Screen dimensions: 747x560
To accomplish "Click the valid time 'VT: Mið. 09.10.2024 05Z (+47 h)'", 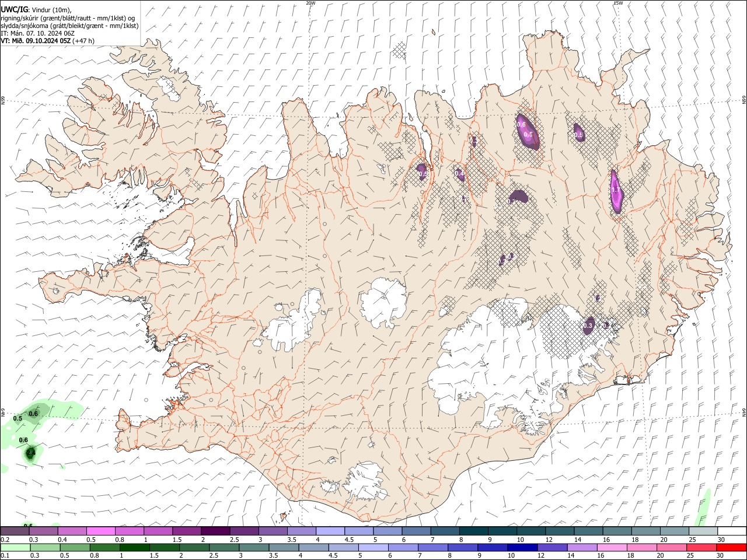I will point(47,41).
